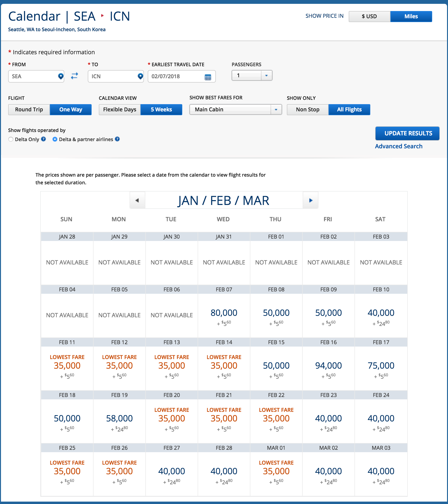The width and height of the screenshot is (448, 504).
Task: Select the FEB 16 fare of 94,000 miles
Action: tap(328, 366)
